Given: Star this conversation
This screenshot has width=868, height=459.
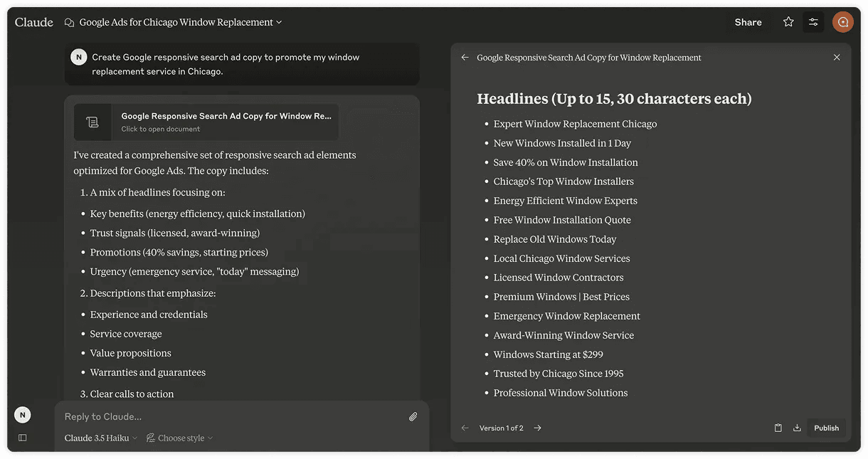Looking at the screenshot, I should [788, 22].
